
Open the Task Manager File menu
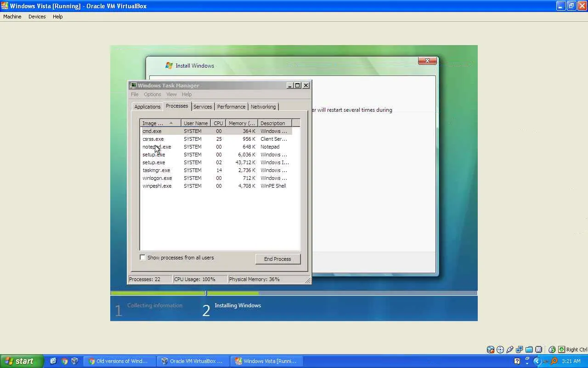pyautogui.click(x=135, y=94)
